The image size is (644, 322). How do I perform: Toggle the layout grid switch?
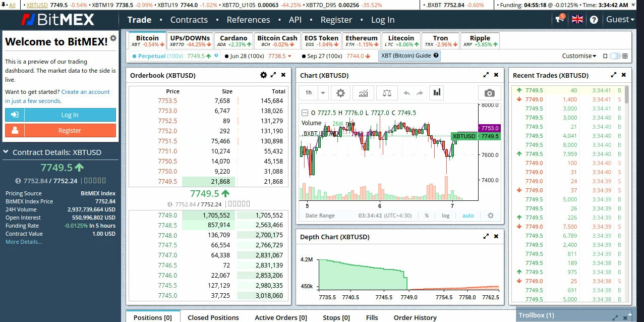tap(615, 56)
